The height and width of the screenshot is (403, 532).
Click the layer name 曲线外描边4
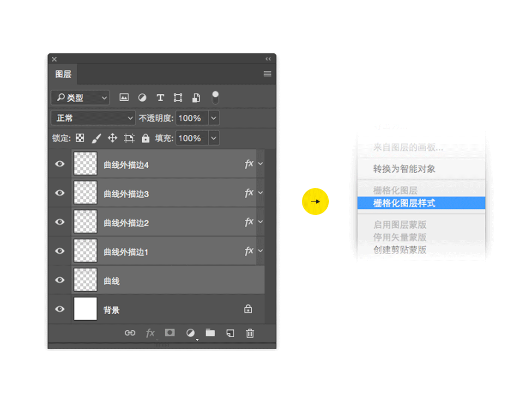pos(126,165)
